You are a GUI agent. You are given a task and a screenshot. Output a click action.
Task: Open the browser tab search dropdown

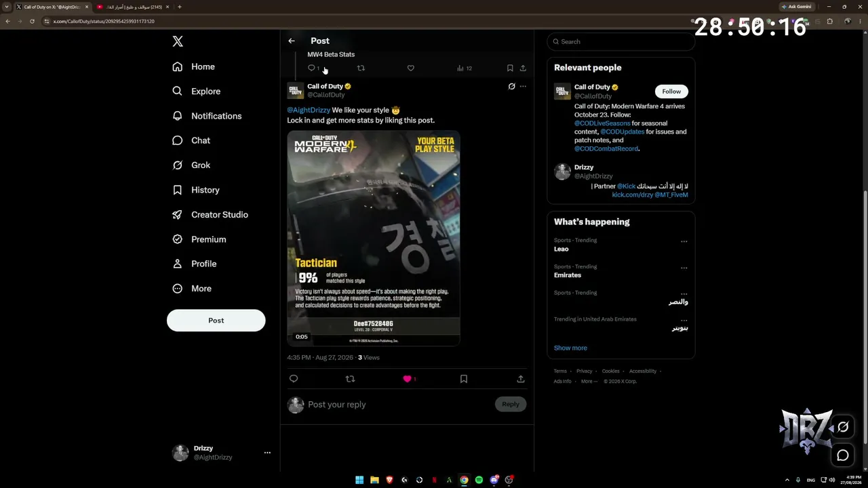tap(7, 7)
